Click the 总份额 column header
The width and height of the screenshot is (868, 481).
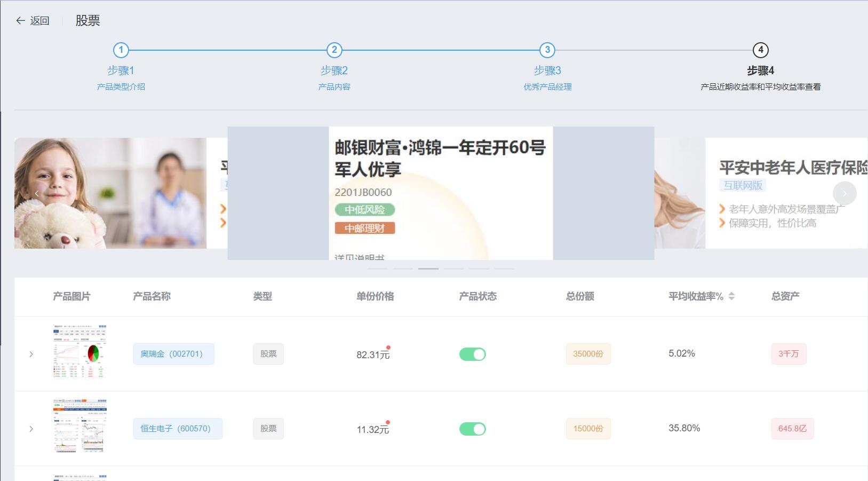pyautogui.click(x=580, y=296)
